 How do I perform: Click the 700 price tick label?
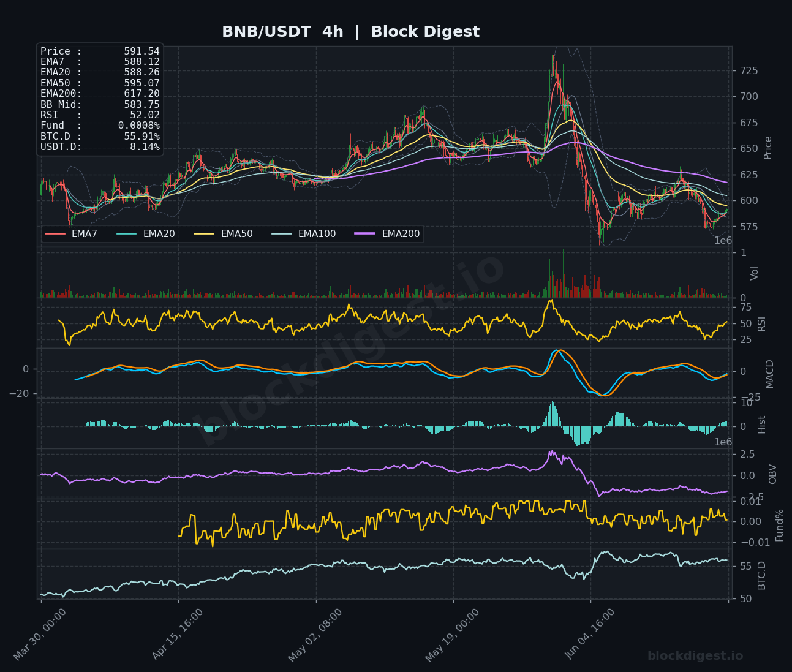[748, 97]
